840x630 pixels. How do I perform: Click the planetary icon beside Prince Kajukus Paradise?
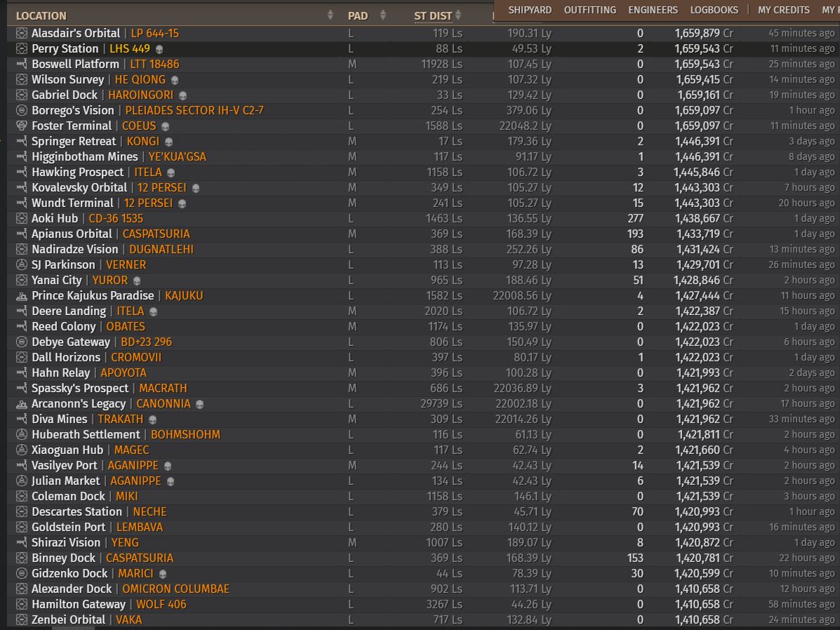coord(22,296)
